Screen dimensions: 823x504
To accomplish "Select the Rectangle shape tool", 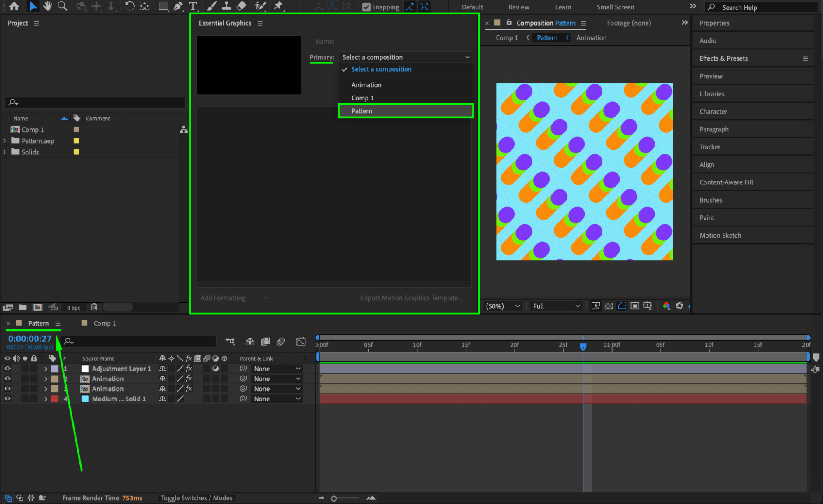I will tap(163, 6).
